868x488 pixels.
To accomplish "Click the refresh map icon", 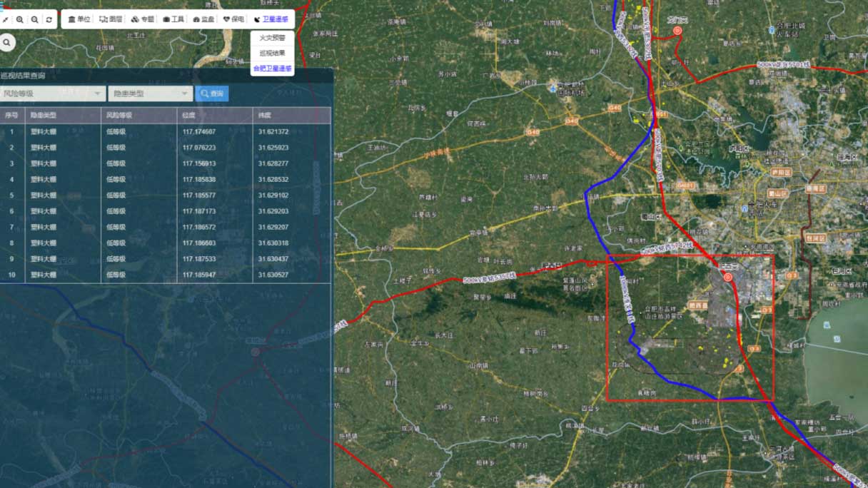I will click(x=49, y=19).
